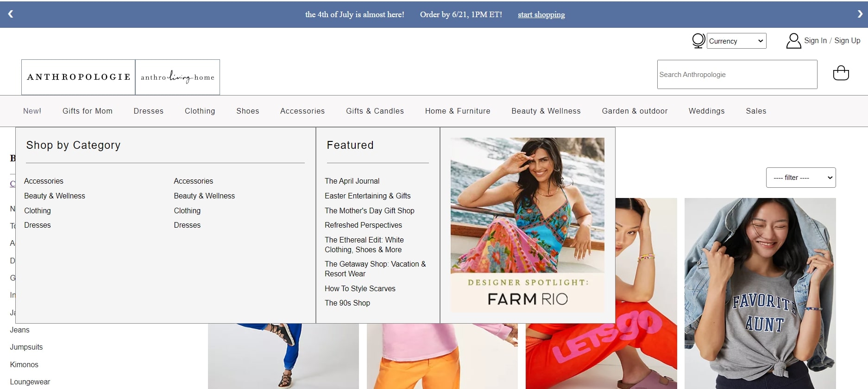Click the Farm Rio designer spotlight image
868x389 pixels.
point(528,225)
